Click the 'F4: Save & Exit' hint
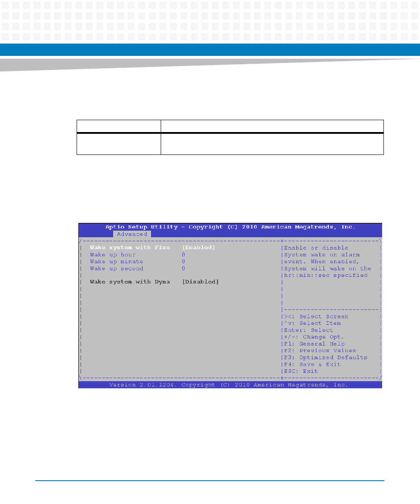The image size is (420, 504). click(312, 364)
